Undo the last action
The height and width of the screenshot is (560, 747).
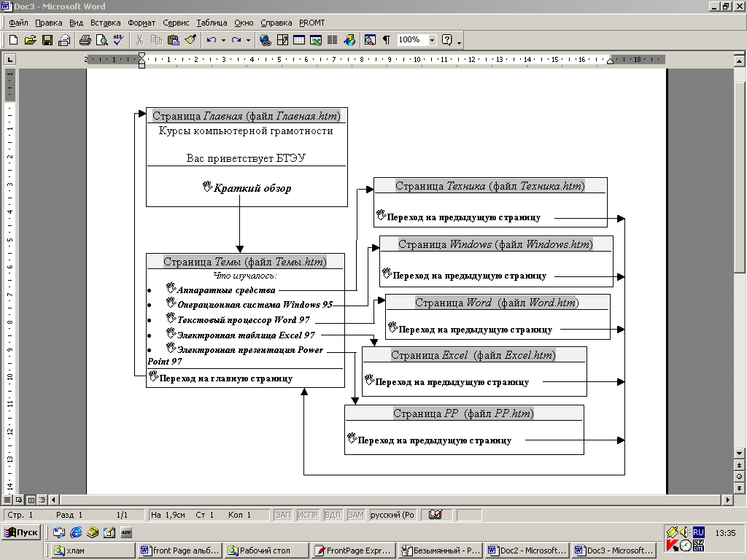point(212,40)
